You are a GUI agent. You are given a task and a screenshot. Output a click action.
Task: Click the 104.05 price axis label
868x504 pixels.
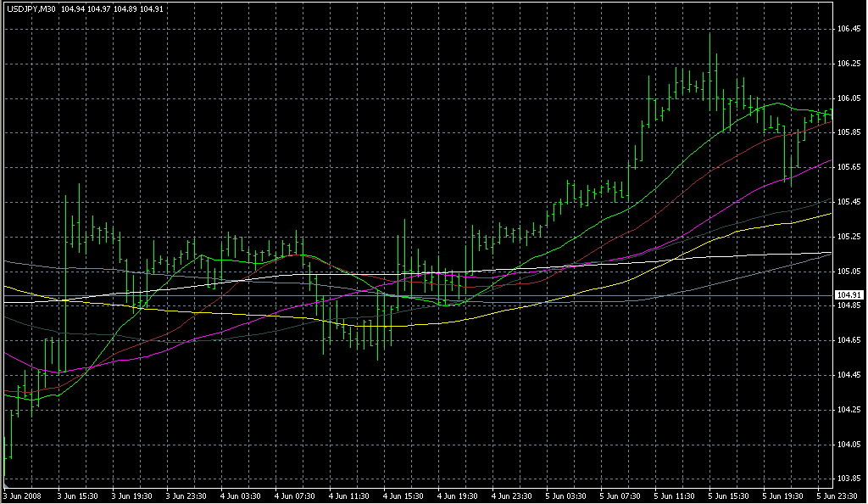coord(849,445)
